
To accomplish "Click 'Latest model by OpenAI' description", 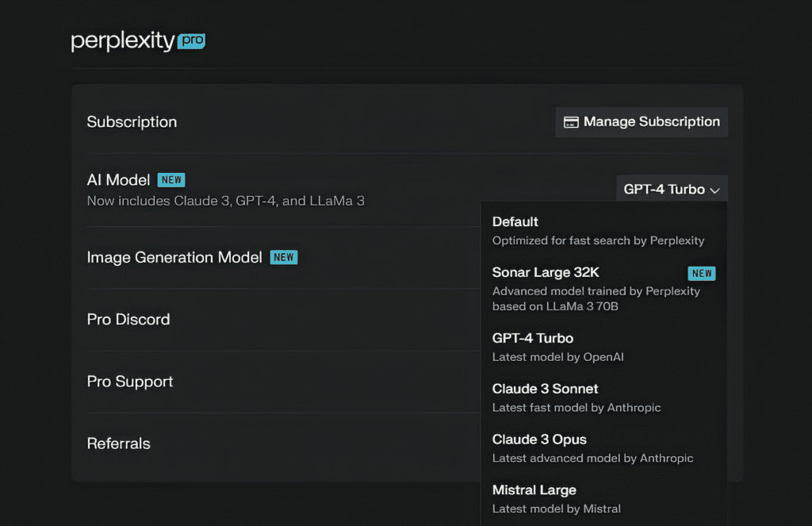I will (x=557, y=357).
